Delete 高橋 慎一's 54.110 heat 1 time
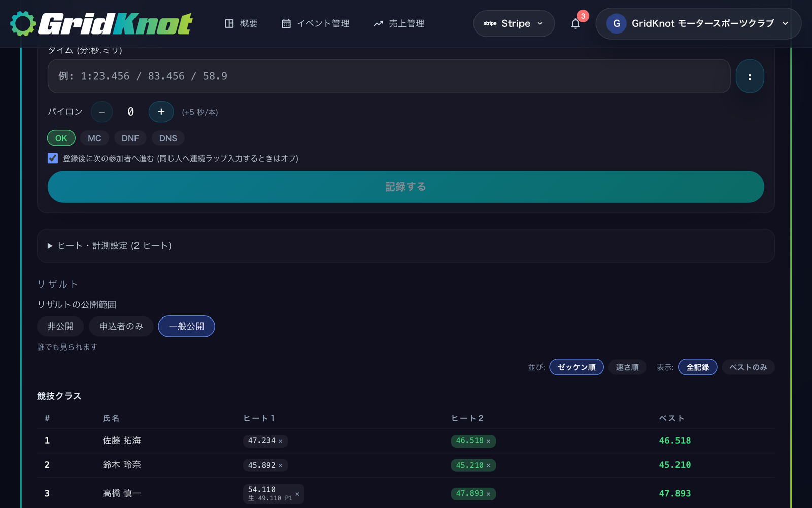Screen dimensions: 812x508 (x=297, y=494)
